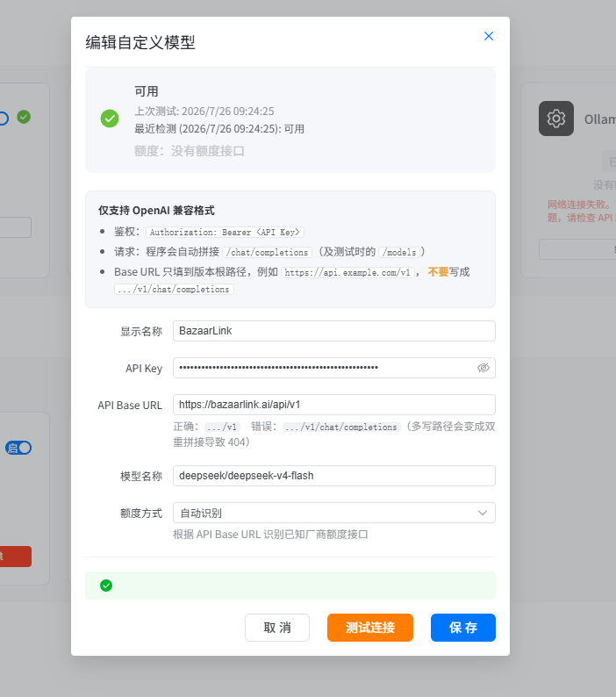The height and width of the screenshot is (697, 616).
Task: Click the orange 不要 warning text
Action: point(438,272)
